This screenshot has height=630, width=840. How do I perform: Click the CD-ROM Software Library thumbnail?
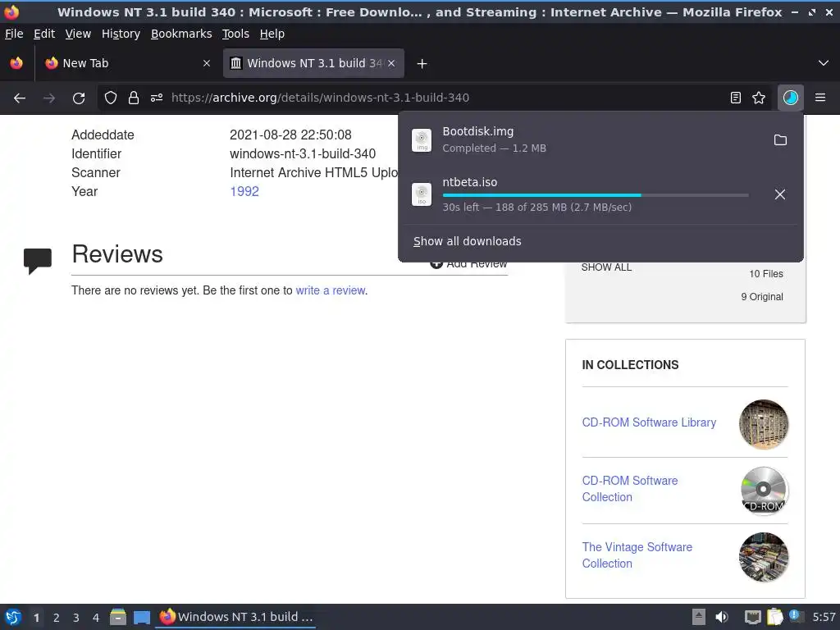pos(764,424)
